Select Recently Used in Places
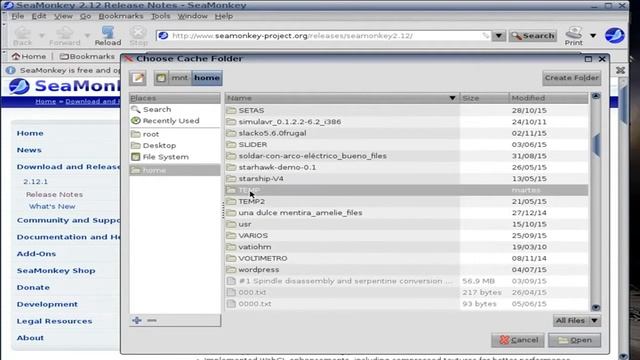640x360 pixels. click(x=175, y=121)
